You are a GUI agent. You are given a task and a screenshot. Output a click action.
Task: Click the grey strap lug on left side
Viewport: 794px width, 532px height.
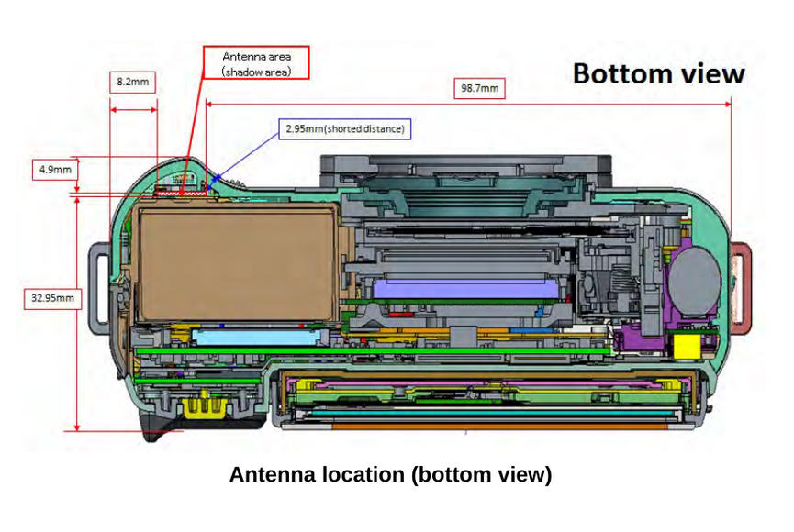[99, 287]
